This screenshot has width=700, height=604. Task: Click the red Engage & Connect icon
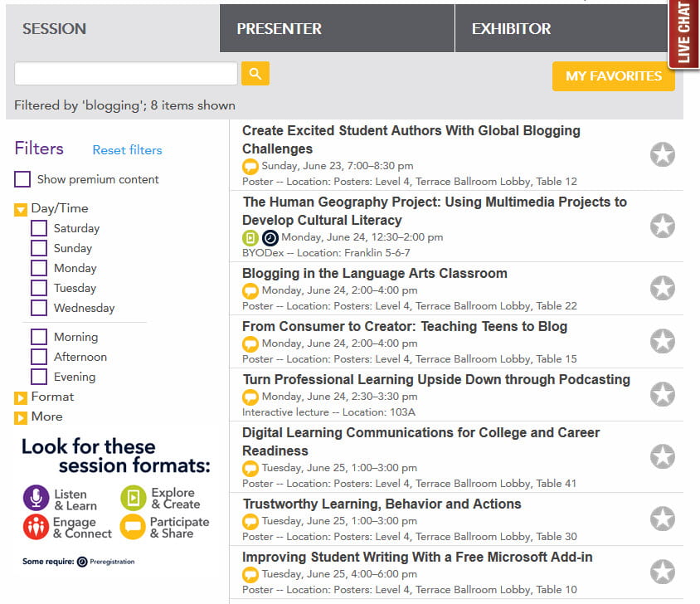(x=36, y=527)
